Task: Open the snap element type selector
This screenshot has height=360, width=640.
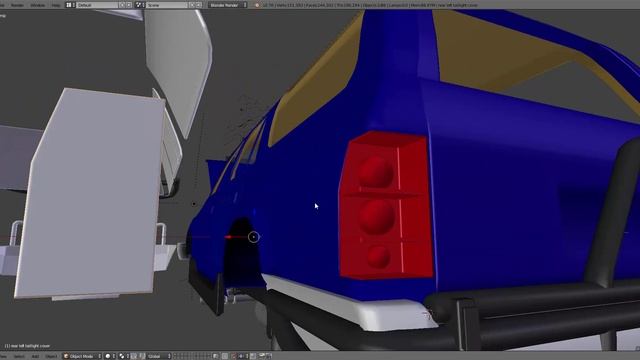Action: point(243,356)
